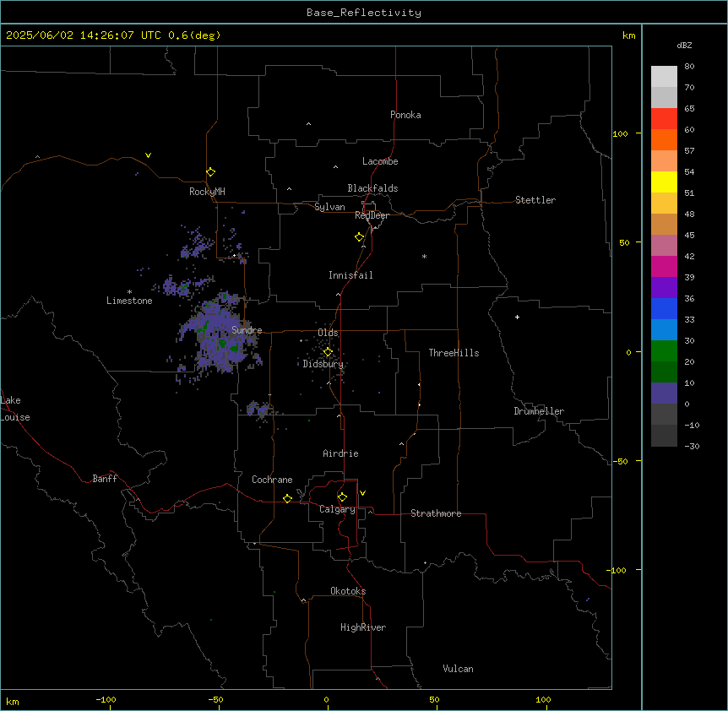Click the Lacombe city label
The width and height of the screenshot is (728, 711).
pos(380,161)
